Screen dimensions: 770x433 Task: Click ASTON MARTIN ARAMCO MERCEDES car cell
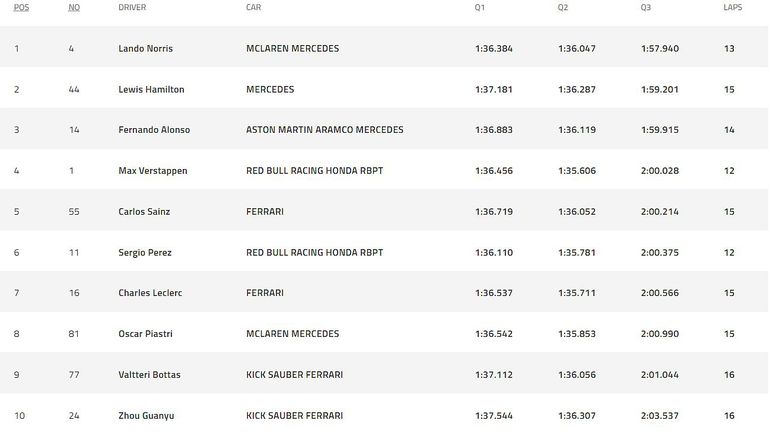click(325, 130)
